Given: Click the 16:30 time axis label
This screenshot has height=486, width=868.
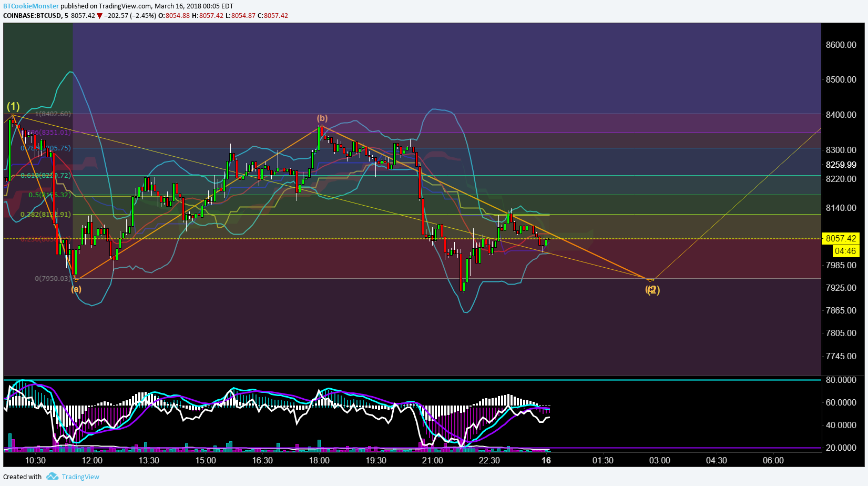Looking at the screenshot, I should click(262, 460).
